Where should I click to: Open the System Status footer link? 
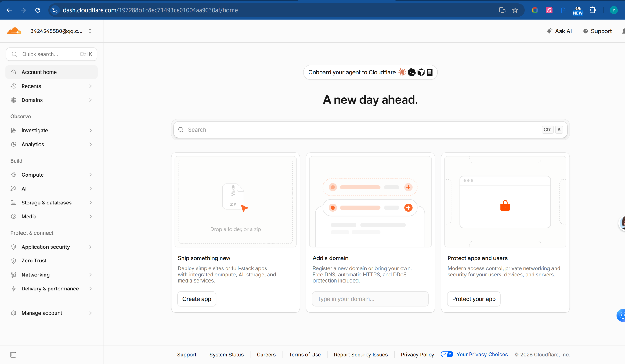tap(226, 355)
